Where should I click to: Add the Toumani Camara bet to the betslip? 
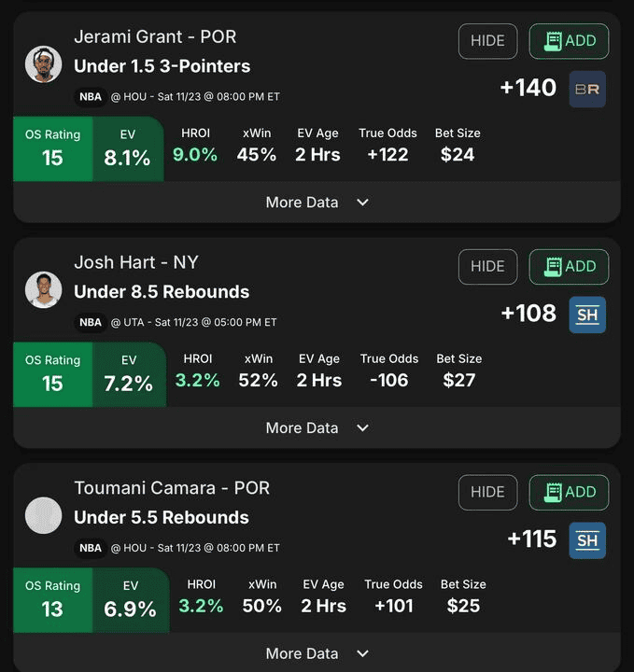coord(569,493)
